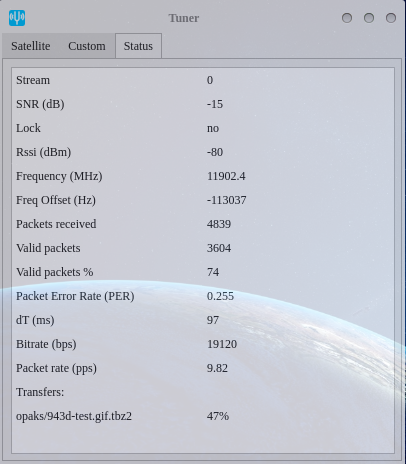Click the SNR (dB) value -15
The image size is (406, 464).
(215, 104)
